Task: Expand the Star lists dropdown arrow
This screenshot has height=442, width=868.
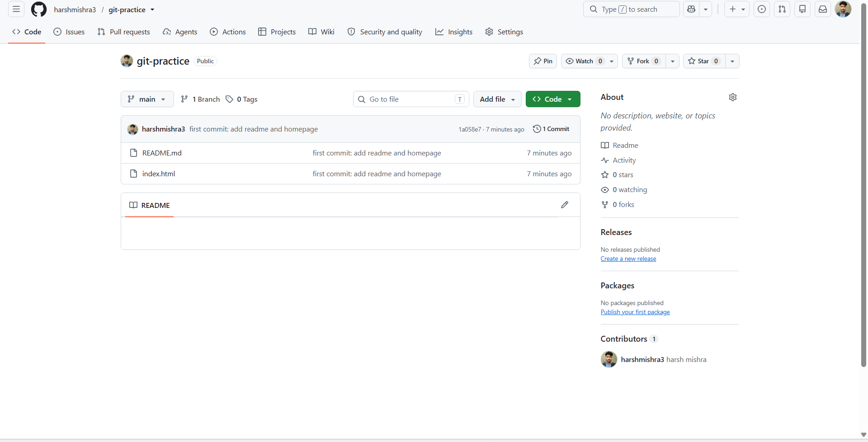Action: [x=732, y=61]
